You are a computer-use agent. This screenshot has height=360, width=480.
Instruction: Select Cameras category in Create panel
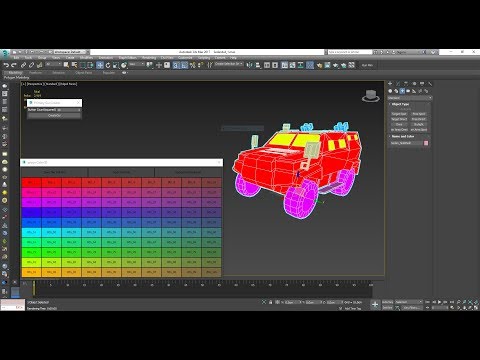tap(408, 91)
